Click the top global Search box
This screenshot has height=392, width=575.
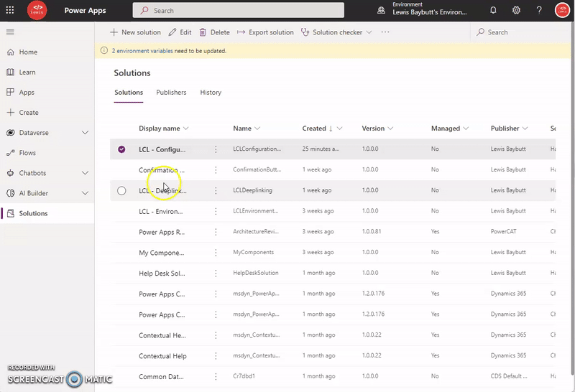[x=239, y=10]
